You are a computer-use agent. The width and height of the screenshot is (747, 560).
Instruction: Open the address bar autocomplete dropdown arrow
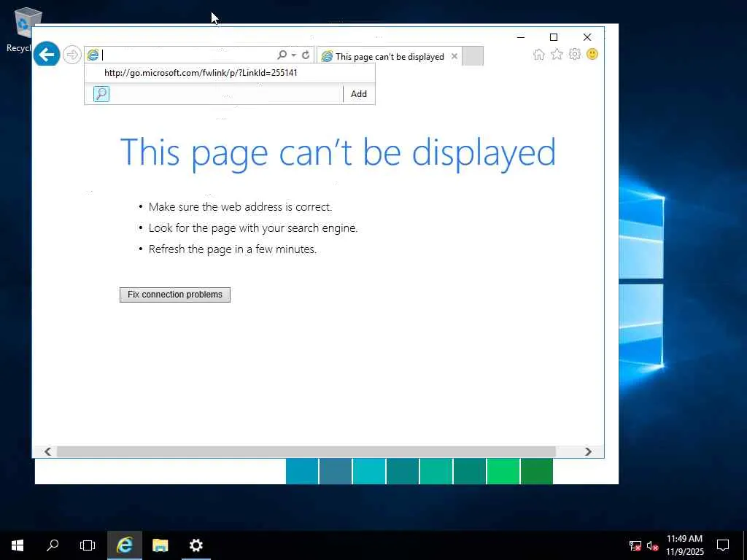click(x=293, y=55)
